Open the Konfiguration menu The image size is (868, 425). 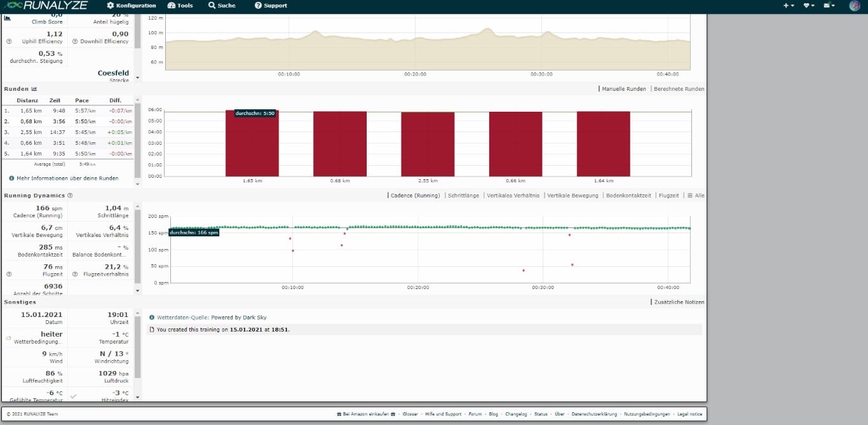pyautogui.click(x=132, y=6)
